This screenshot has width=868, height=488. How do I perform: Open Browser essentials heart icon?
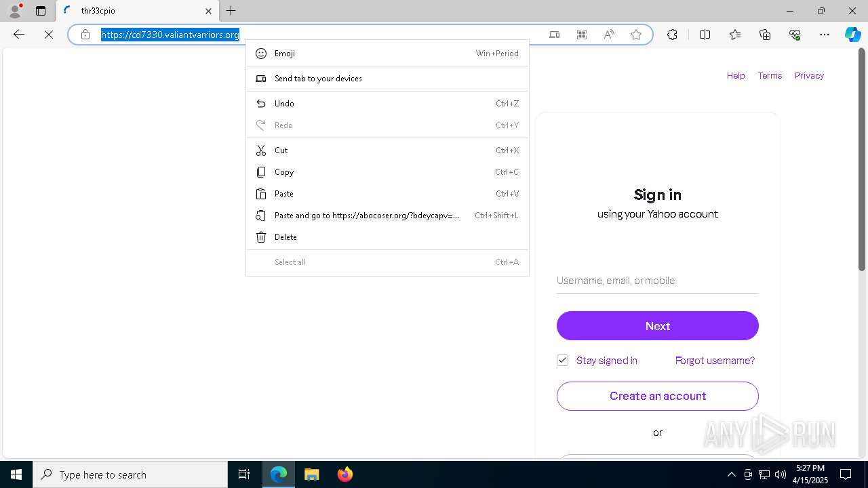coord(795,35)
